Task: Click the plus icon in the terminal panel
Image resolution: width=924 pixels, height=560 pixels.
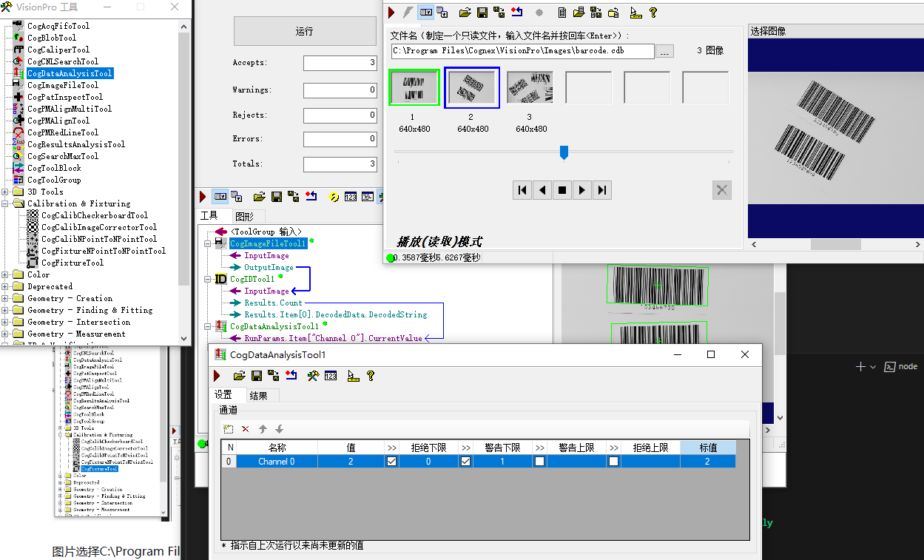Action: pyautogui.click(x=860, y=367)
